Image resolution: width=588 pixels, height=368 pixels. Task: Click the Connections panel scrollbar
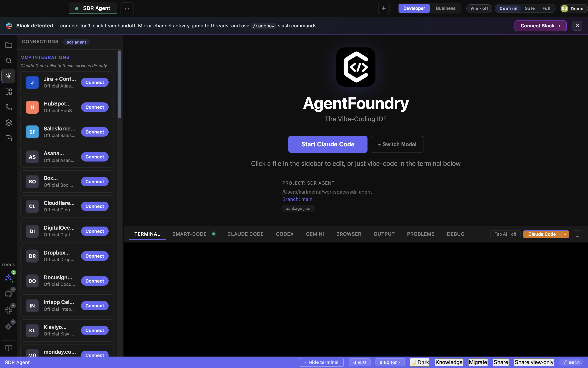[120, 84]
